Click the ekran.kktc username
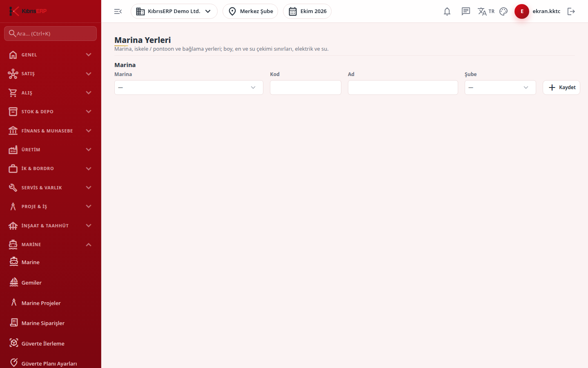Screen dimensions: 588x368 pos(546,11)
